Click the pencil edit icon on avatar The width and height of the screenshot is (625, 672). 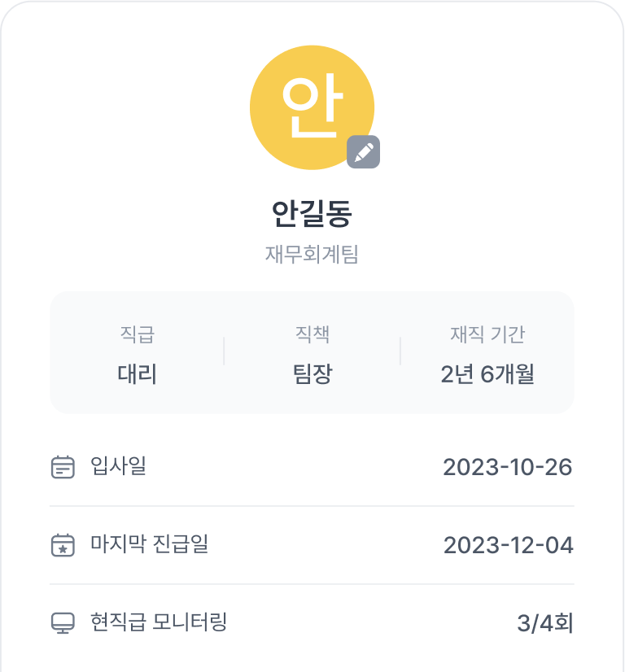pos(363,152)
